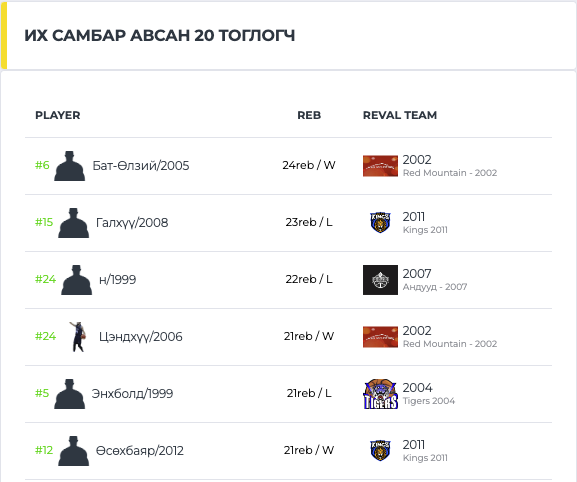This screenshot has width=577, height=482.
Task: Click Red Mountain logo in Цэндхүү row
Action: 380,337
